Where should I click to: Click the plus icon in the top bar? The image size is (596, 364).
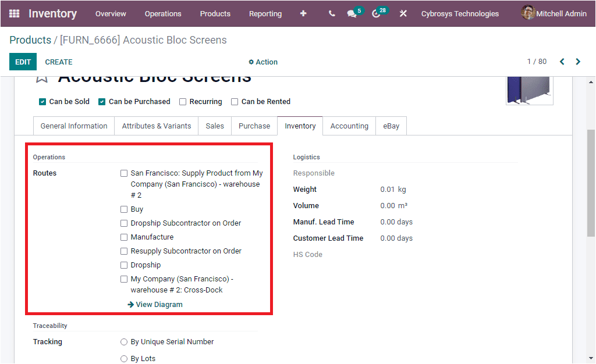pos(303,13)
